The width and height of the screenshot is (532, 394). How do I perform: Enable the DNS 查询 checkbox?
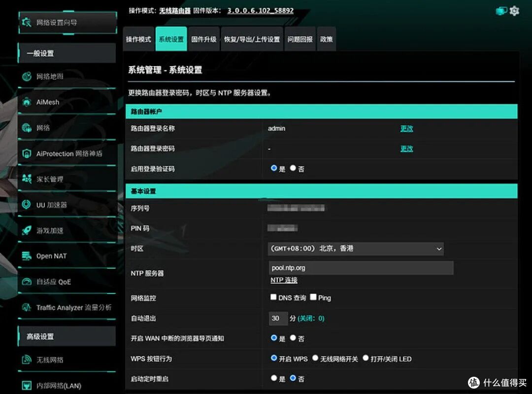[x=273, y=297]
